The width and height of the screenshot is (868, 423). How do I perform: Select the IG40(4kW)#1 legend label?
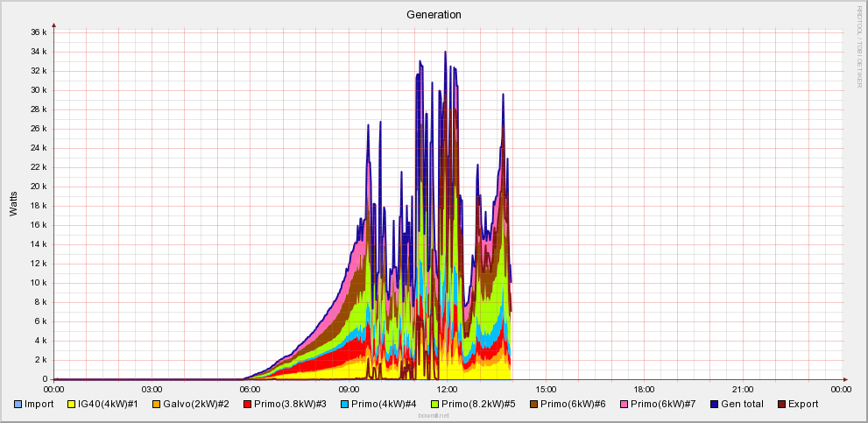pyautogui.click(x=108, y=405)
